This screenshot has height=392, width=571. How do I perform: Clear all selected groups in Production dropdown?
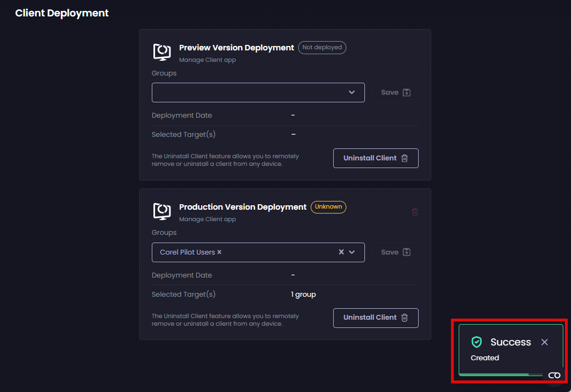(341, 252)
